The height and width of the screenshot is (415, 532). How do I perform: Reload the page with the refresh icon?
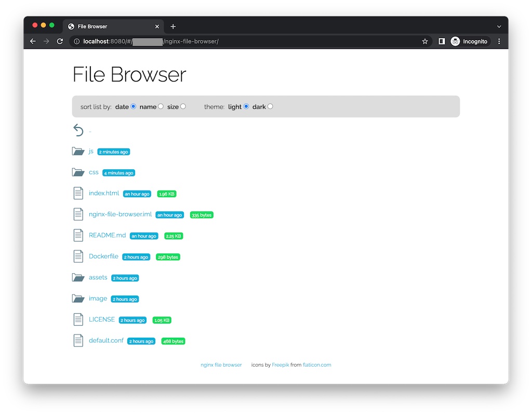click(x=60, y=42)
